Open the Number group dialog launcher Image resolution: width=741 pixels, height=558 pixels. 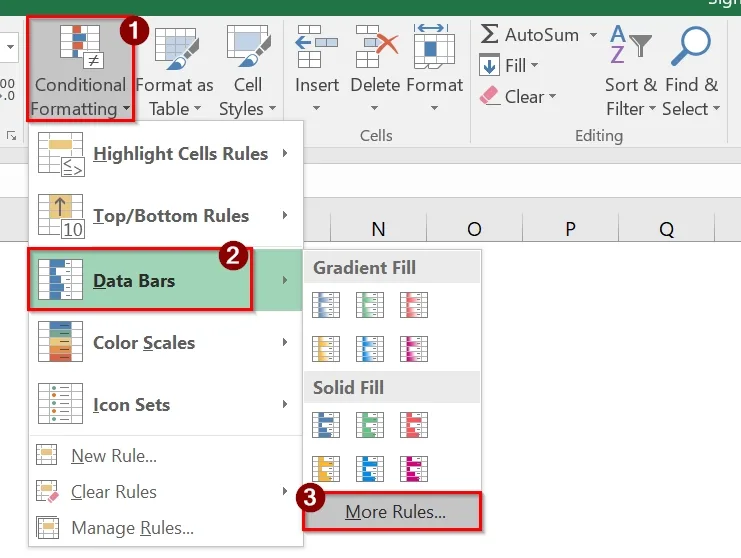[x=11, y=136]
